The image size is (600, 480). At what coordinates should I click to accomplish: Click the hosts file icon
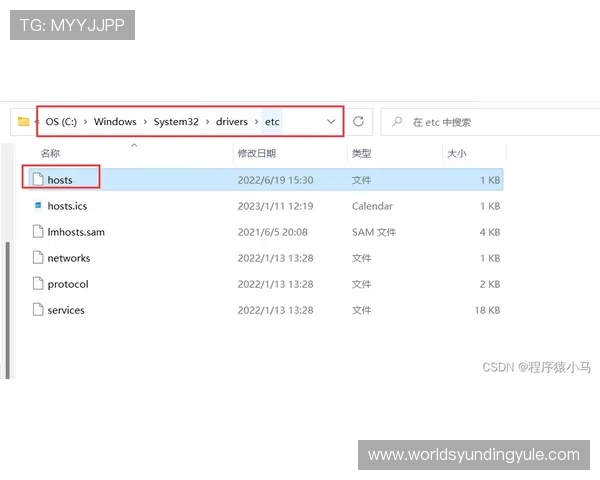coord(38,179)
